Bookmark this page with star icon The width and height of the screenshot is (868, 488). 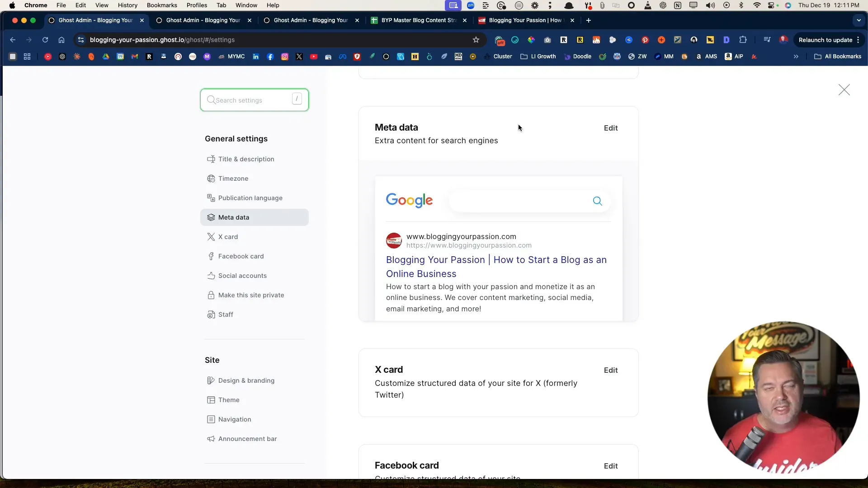point(476,40)
